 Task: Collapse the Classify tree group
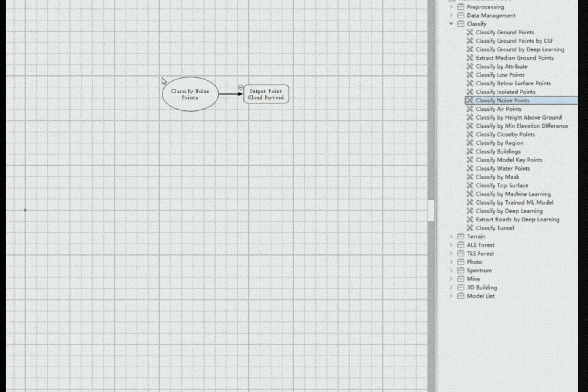click(451, 24)
